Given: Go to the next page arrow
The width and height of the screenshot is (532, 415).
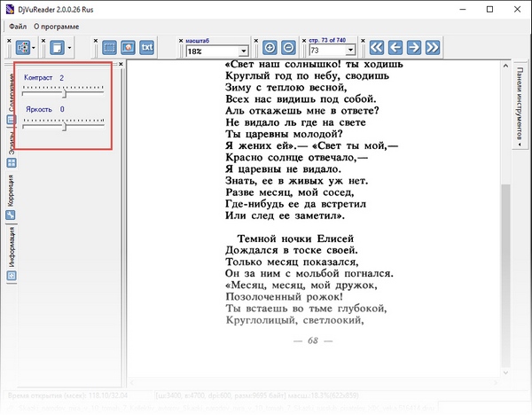Looking at the screenshot, I should pyautogui.click(x=414, y=48).
